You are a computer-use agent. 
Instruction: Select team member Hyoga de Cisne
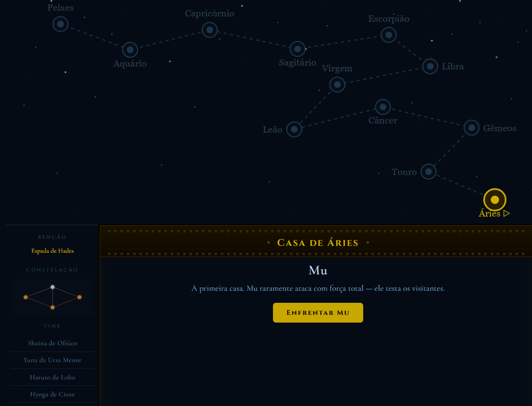(52, 394)
